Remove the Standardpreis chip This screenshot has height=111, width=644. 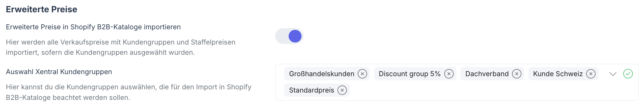pyautogui.click(x=342, y=90)
